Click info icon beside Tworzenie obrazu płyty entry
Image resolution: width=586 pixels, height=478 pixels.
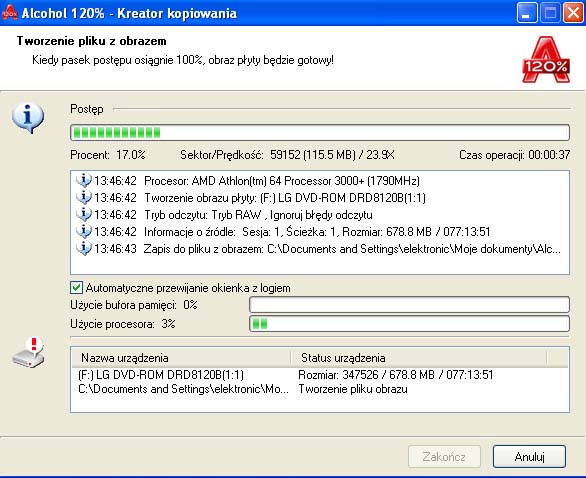coord(83,197)
